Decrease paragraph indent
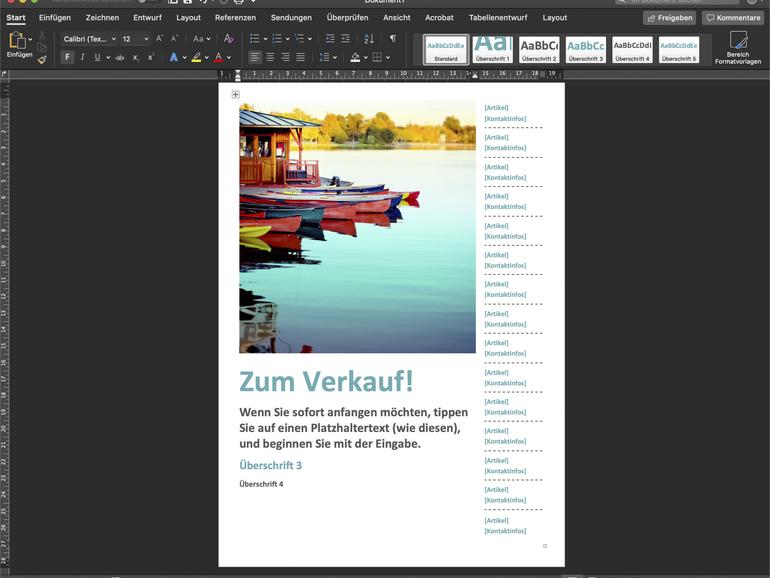Screen dimensions: 770x578 [330, 38]
